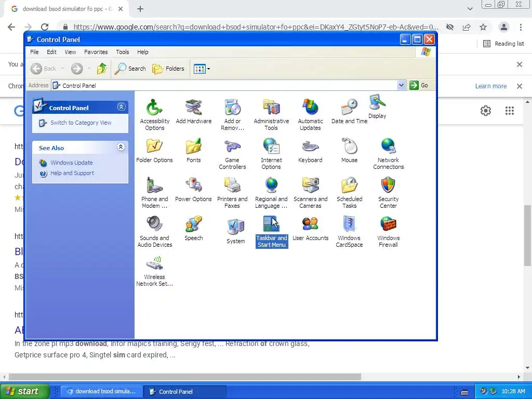This screenshot has width=532, height=399.
Task: Open Accessibility Options in Control Panel
Action: [x=154, y=115]
